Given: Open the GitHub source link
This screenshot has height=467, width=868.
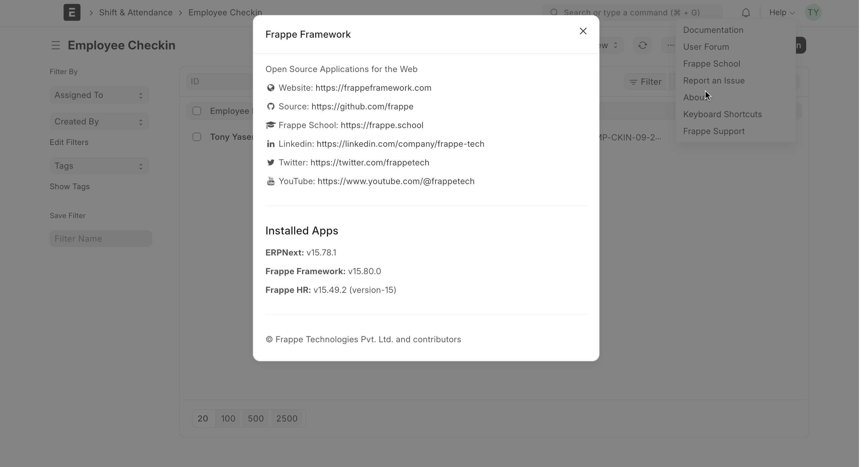Looking at the screenshot, I should pyautogui.click(x=362, y=106).
